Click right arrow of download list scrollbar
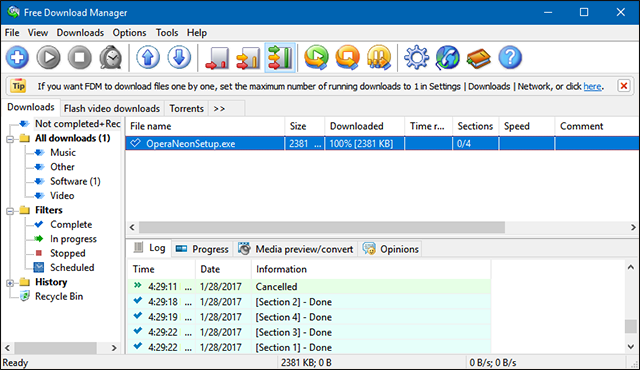The width and height of the screenshot is (640, 370). (x=633, y=227)
